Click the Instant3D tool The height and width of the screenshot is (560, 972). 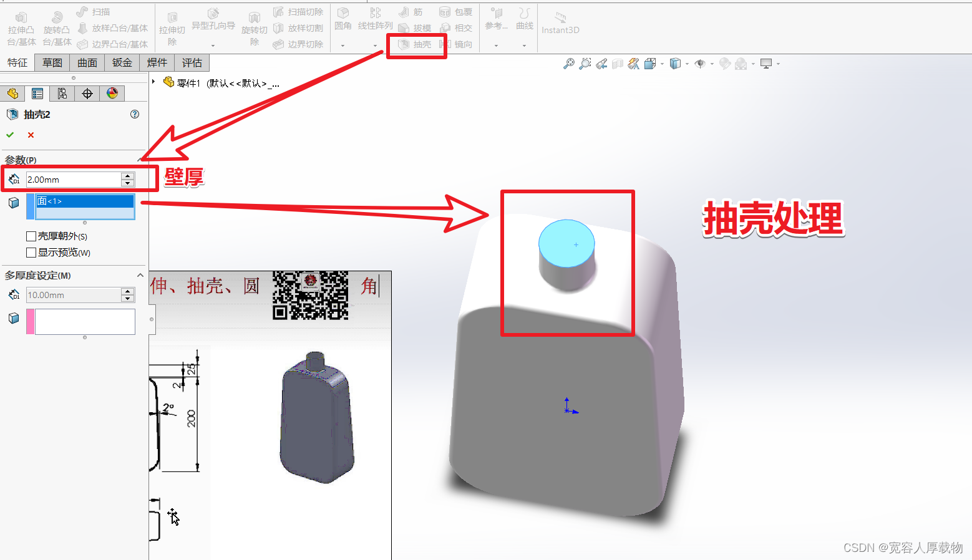(560, 23)
